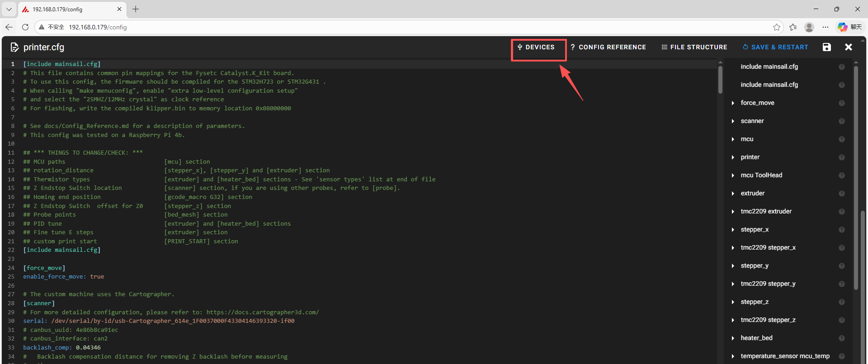
Task: Open the browser settings and more menu
Action: click(826, 27)
